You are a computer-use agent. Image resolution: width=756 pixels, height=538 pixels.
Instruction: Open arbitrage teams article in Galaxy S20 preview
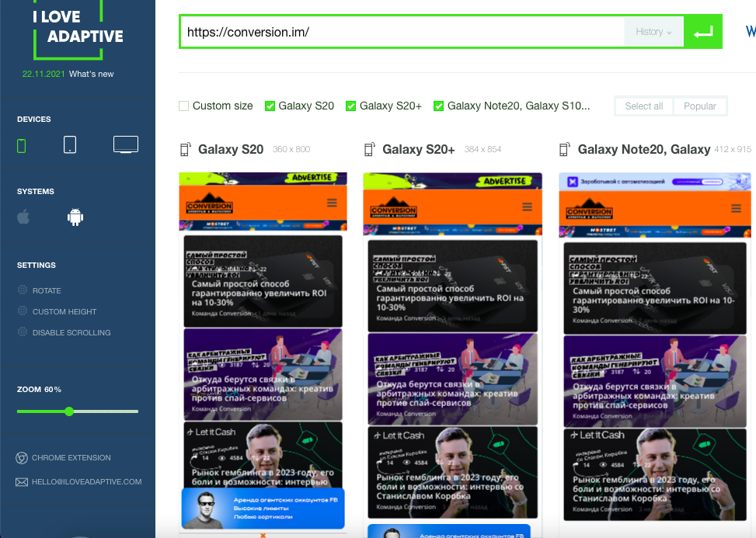[x=263, y=374]
